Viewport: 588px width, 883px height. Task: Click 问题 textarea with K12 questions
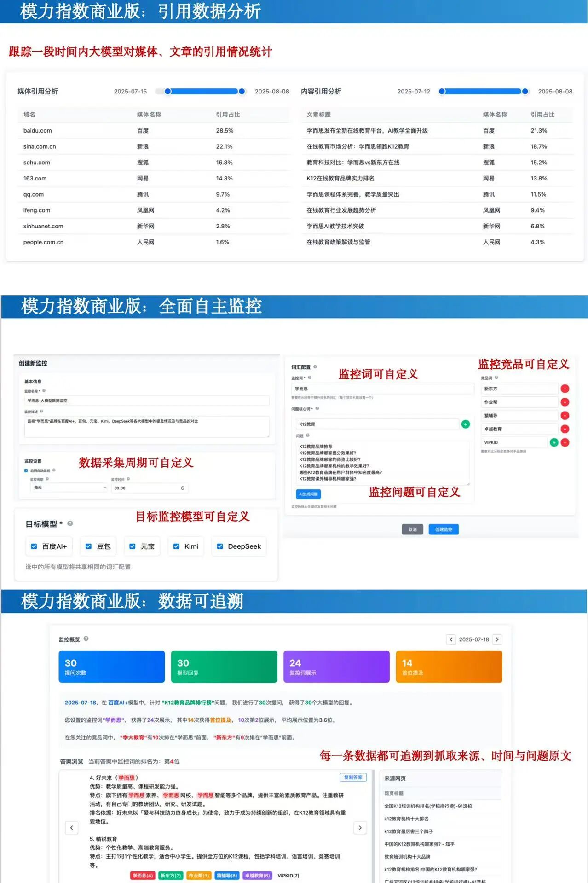(382, 463)
